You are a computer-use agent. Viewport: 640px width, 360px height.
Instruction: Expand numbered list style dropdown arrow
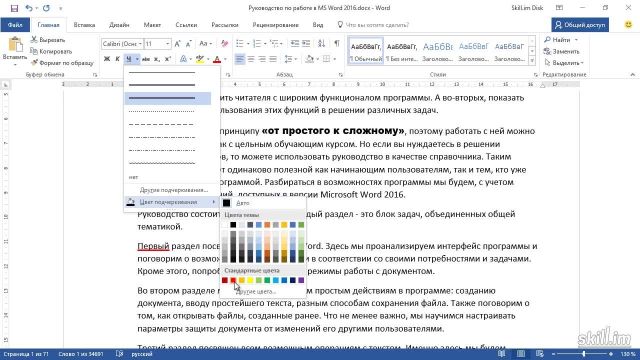click(x=265, y=44)
